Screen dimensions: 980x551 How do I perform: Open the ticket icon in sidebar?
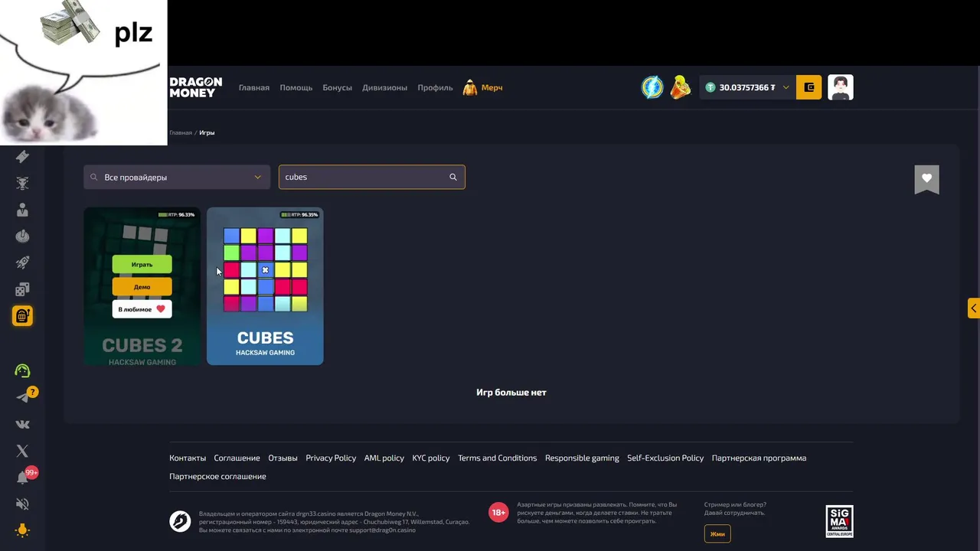pyautogui.click(x=22, y=156)
